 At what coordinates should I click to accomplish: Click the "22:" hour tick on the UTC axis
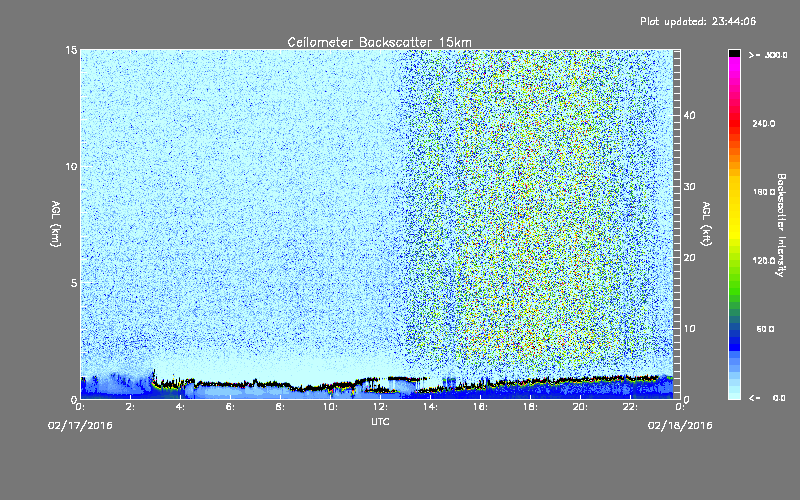[x=630, y=407]
